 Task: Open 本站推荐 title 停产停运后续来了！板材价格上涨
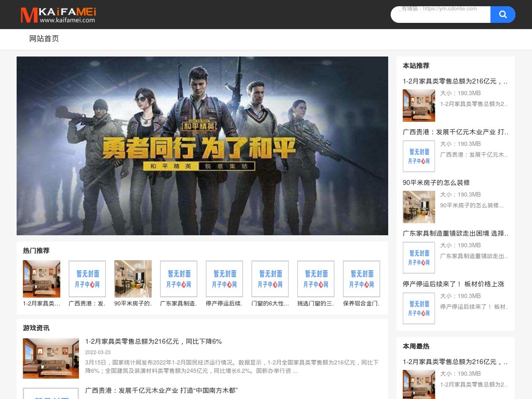[453, 284]
